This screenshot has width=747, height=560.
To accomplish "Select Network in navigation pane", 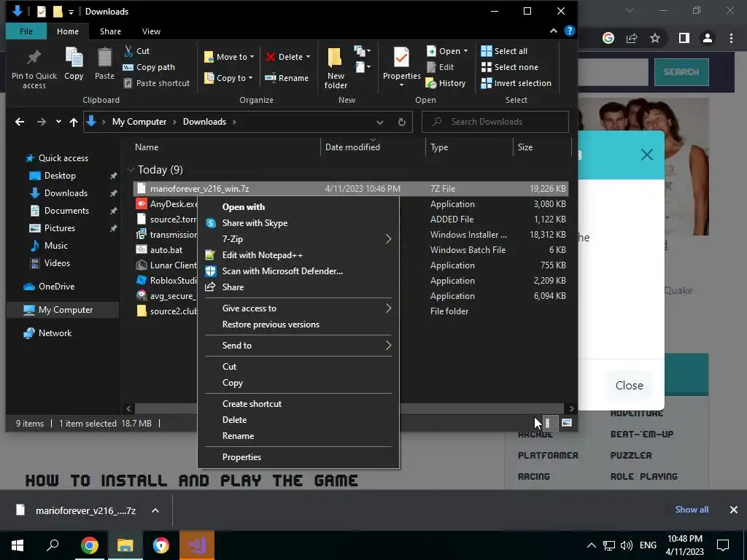I will pyautogui.click(x=55, y=332).
